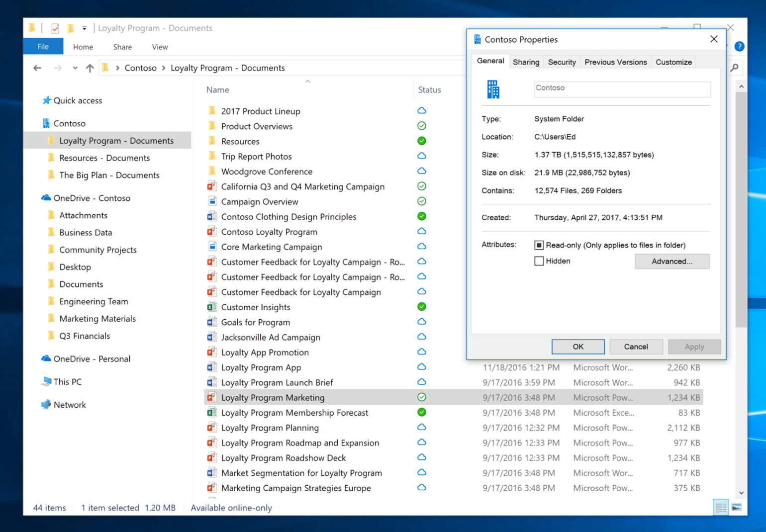Click green status icon for Customer Insights
Screen dimensions: 766x532
[x=422, y=306]
